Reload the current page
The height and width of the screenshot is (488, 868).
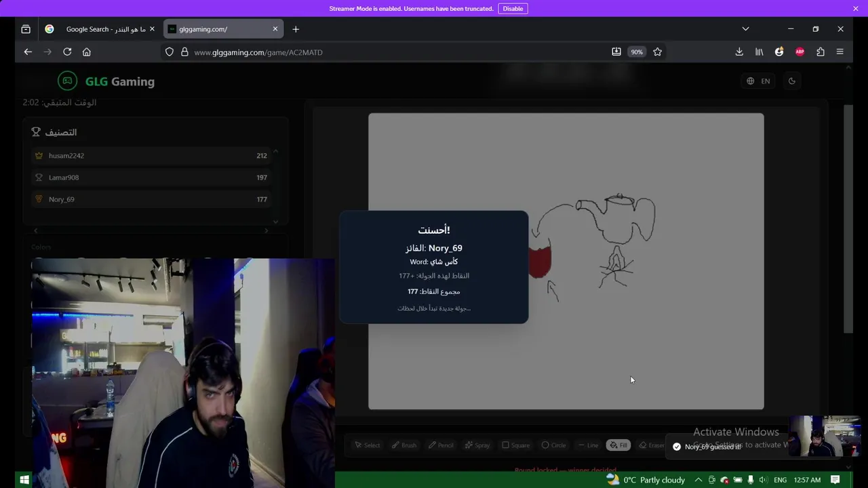click(x=67, y=52)
